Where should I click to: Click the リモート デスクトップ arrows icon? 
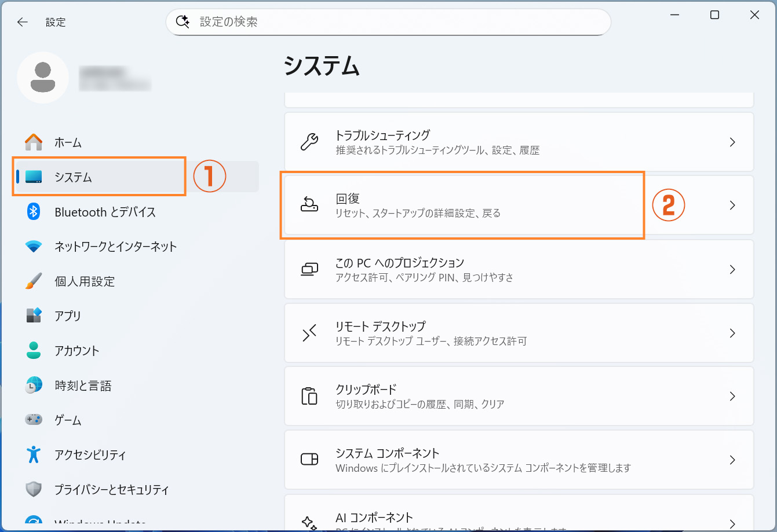click(x=309, y=333)
